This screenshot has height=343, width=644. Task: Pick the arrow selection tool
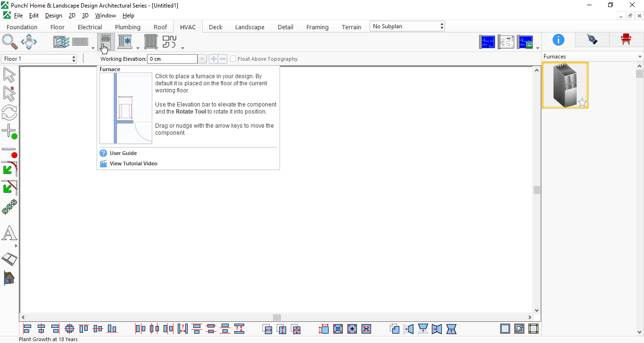coord(9,75)
